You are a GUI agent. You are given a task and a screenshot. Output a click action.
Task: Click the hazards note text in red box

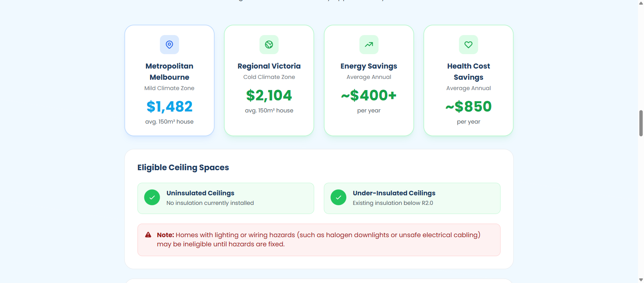coord(318,240)
